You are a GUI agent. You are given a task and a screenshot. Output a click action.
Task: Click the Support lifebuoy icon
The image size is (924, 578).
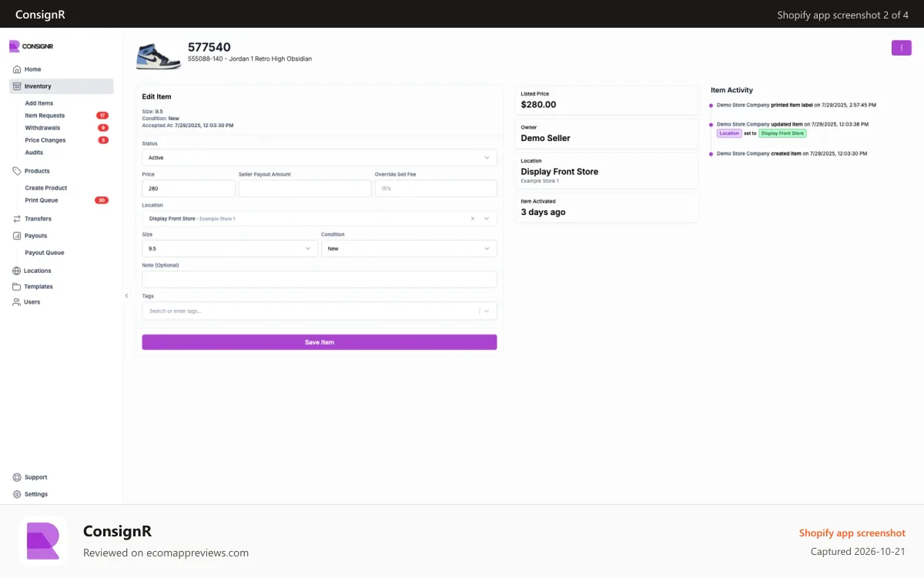17,477
